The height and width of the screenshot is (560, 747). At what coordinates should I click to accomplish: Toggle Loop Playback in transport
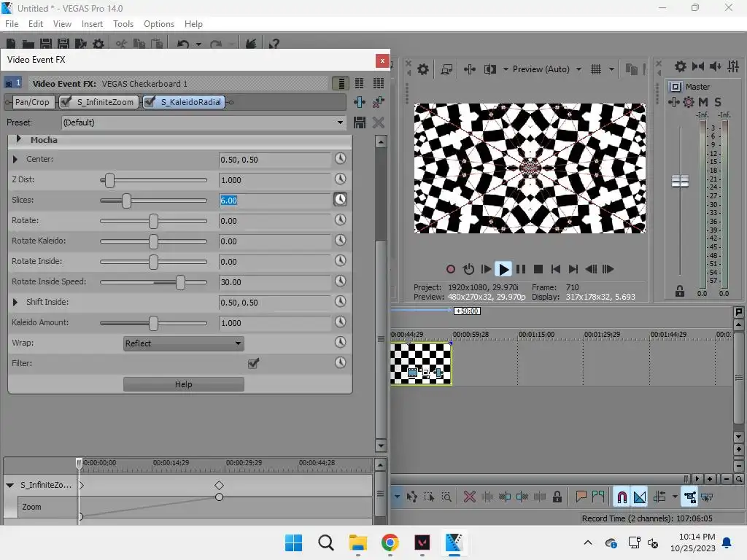(x=468, y=269)
